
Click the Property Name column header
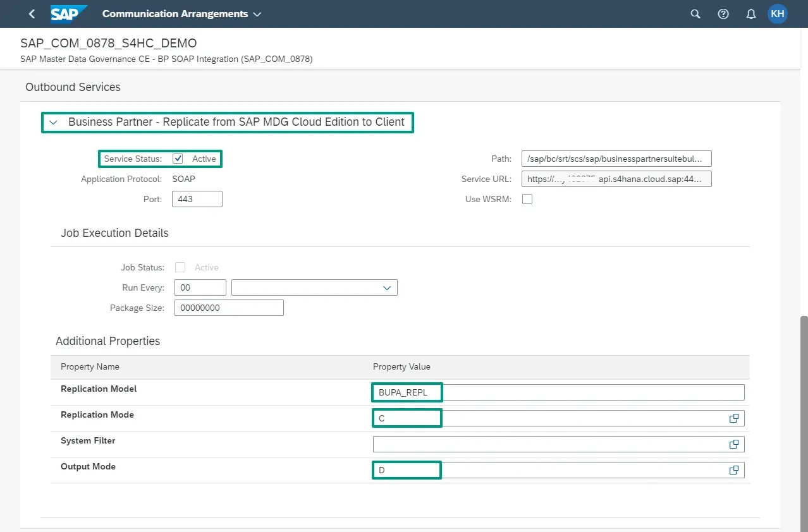click(90, 366)
